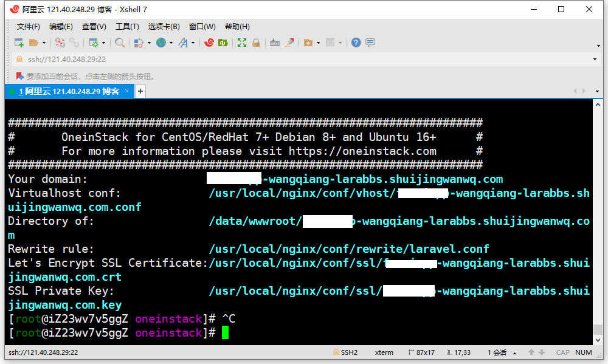Expand the Open folder dropdown arrow

pyautogui.click(x=44, y=43)
